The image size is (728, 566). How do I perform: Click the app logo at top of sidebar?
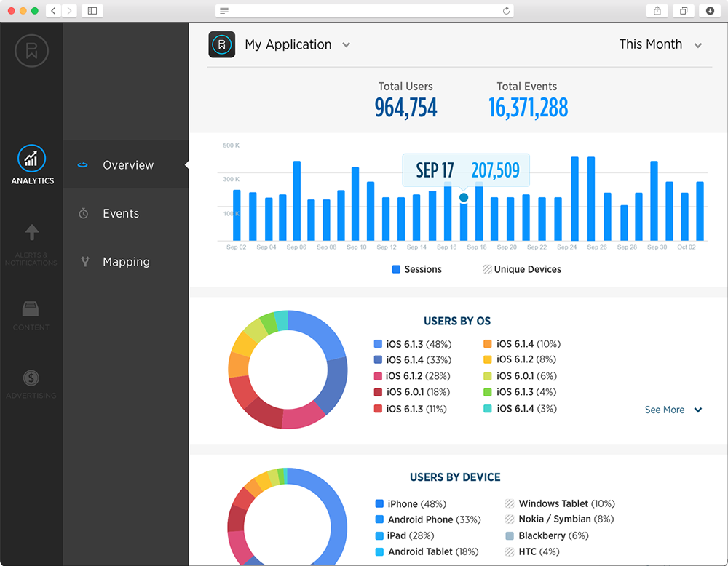(31, 50)
